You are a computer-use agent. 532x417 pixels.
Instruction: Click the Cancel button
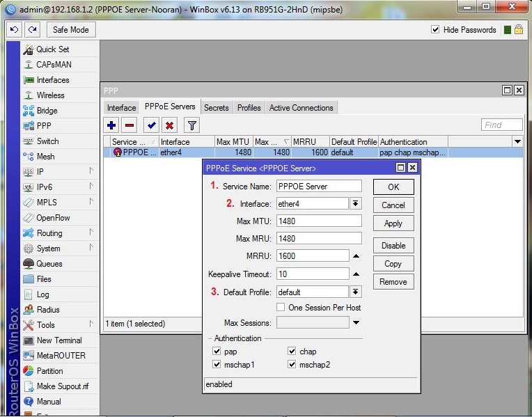(x=393, y=205)
